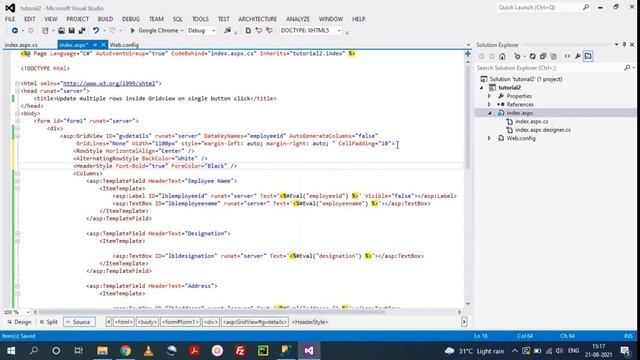The image size is (640, 360).
Task: Open the BUILD menu
Action: tap(105, 19)
